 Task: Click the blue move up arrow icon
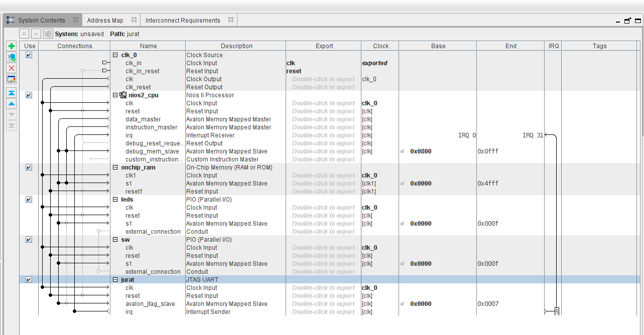tap(12, 104)
